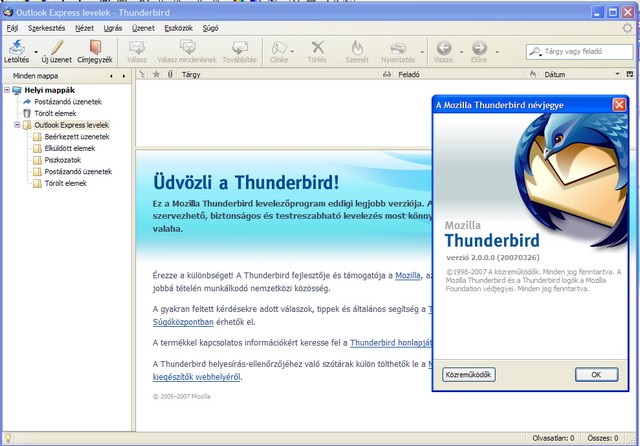Open the Eszközök menu
The height and width of the screenshot is (446, 640).
point(178,28)
